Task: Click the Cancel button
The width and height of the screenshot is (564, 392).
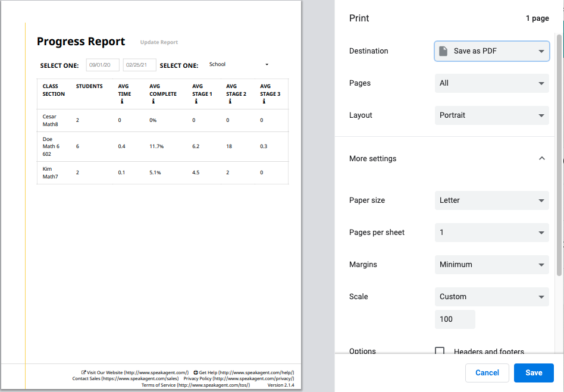Action: pos(487,372)
